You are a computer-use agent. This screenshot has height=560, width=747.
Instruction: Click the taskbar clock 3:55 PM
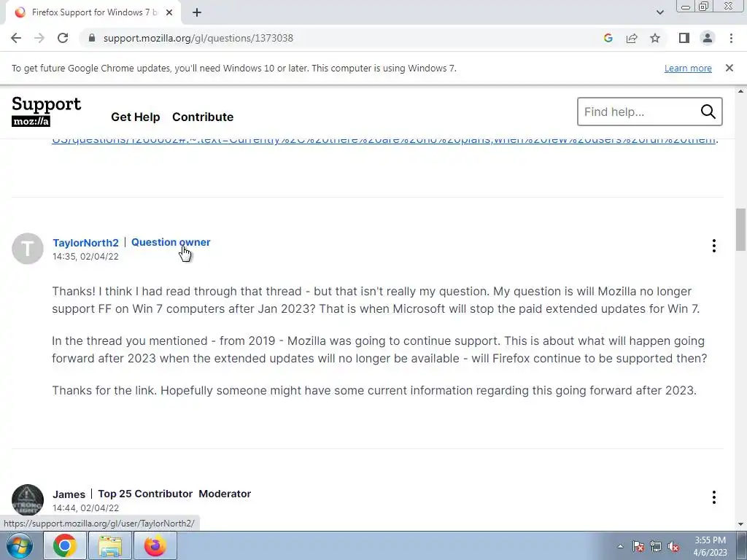710,546
